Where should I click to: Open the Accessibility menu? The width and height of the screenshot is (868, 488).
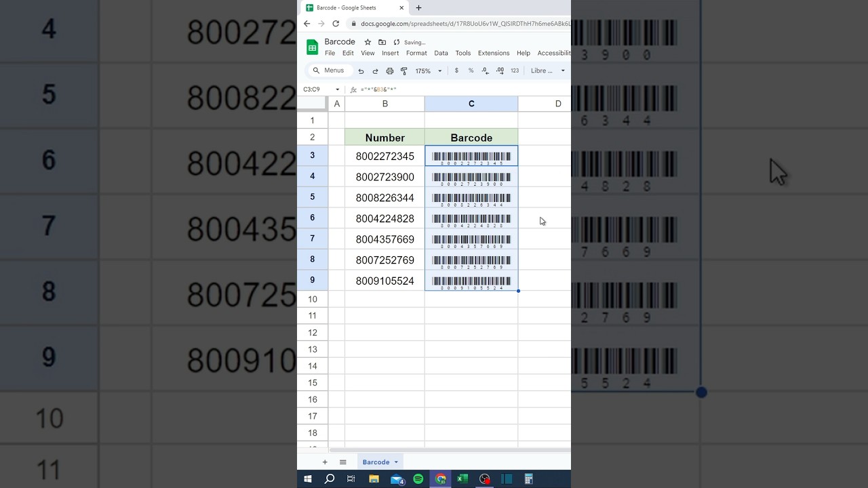[x=554, y=53]
